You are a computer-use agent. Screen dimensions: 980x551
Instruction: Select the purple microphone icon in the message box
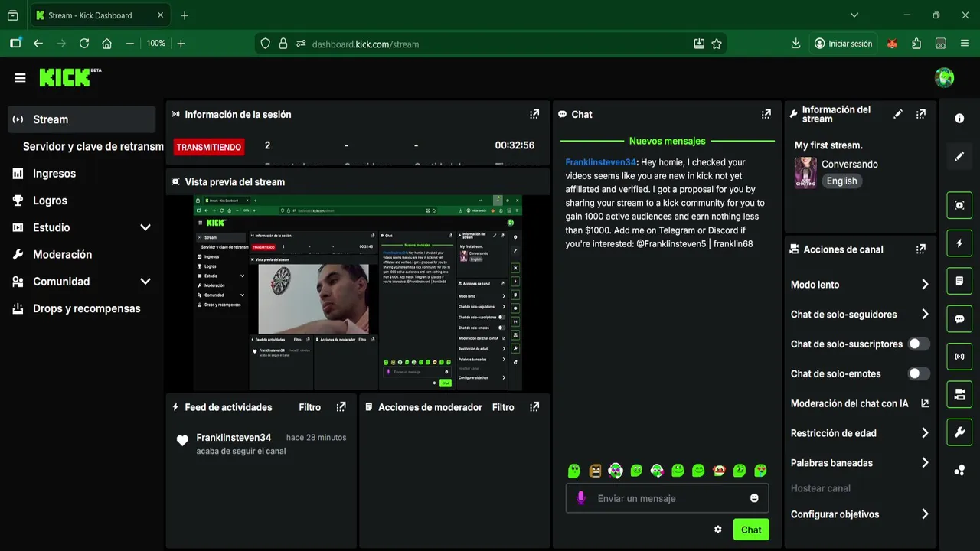(x=581, y=498)
